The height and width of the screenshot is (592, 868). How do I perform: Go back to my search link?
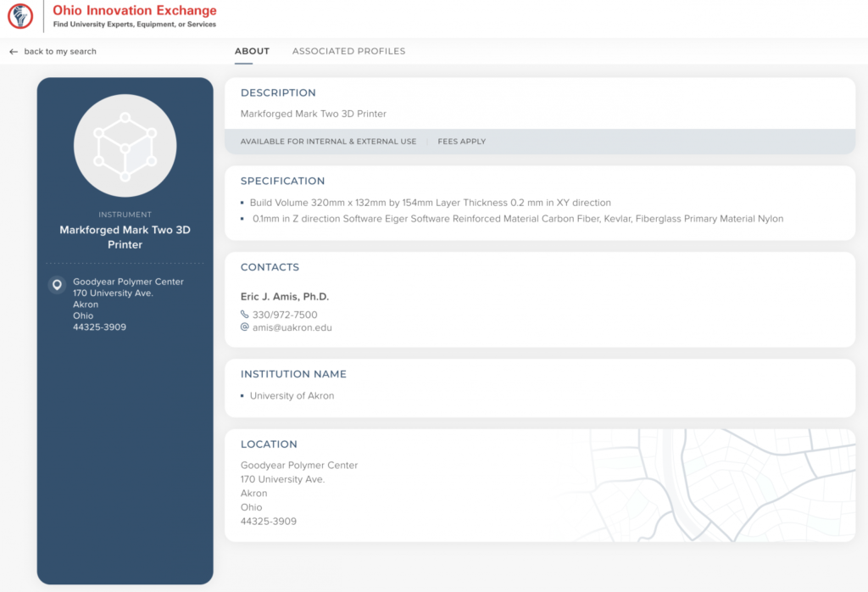point(59,52)
